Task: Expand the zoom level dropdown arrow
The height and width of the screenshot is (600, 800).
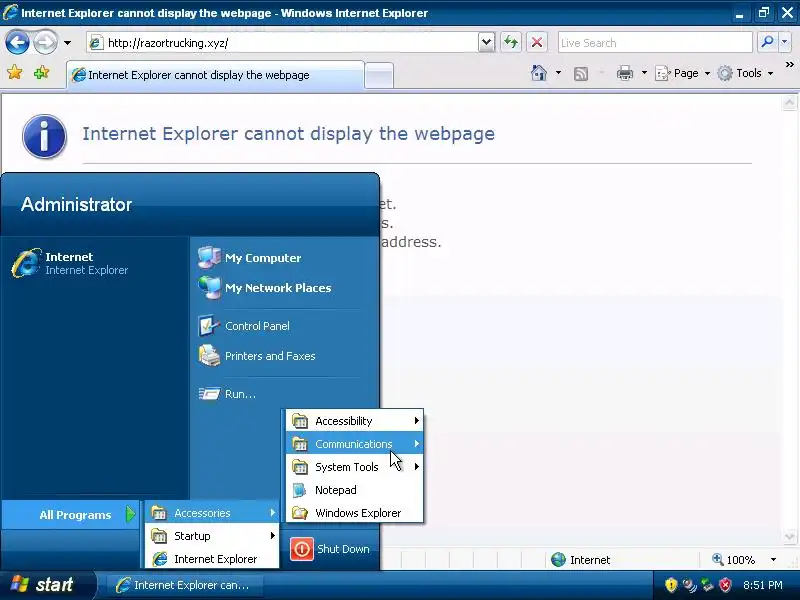Action: tap(773, 560)
